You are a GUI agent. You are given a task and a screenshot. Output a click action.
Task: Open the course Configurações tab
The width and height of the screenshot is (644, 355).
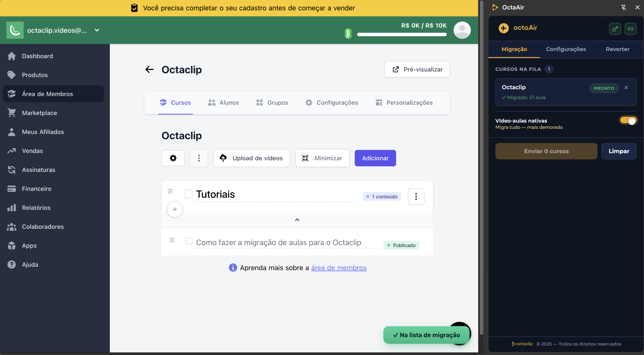coord(332,103)
